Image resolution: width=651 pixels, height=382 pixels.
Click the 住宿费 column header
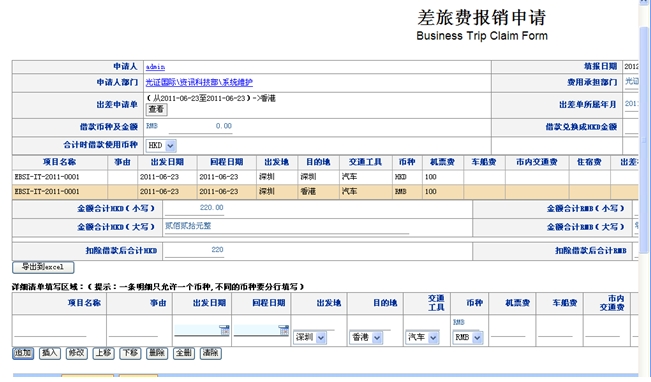click(590, 162)
